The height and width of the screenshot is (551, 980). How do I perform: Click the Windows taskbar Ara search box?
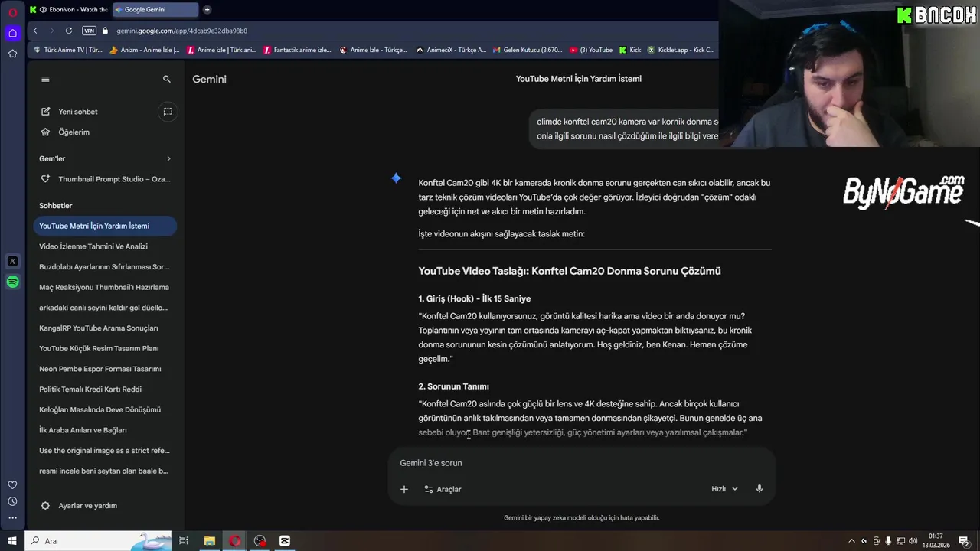pos(100,541)
